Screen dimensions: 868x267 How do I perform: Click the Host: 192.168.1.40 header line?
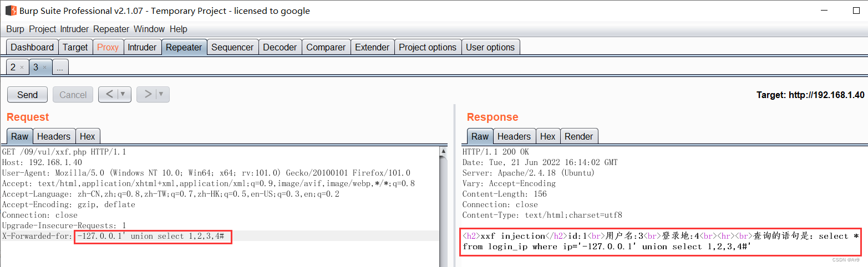click(x=42, y=162)
